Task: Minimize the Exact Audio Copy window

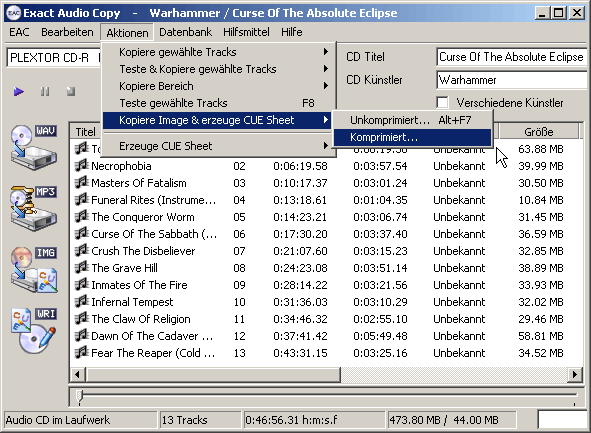Action: (542, 13)
